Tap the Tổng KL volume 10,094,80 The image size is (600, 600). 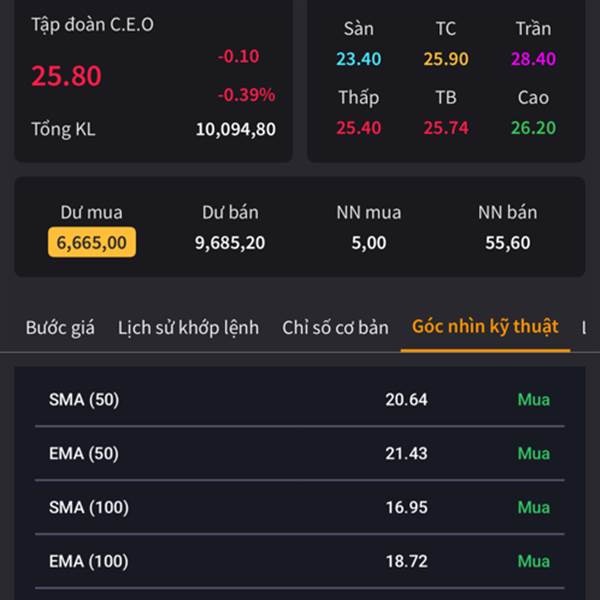236,129
